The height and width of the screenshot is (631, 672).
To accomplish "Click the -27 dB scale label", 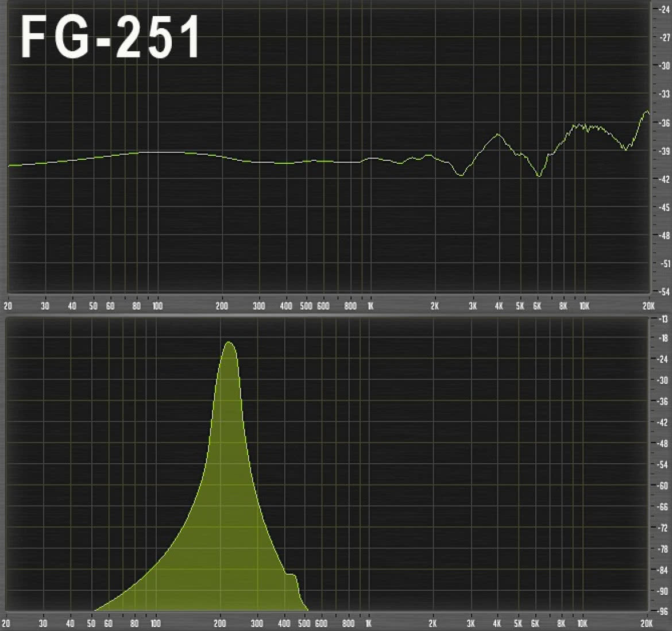I will pos(665,38).
